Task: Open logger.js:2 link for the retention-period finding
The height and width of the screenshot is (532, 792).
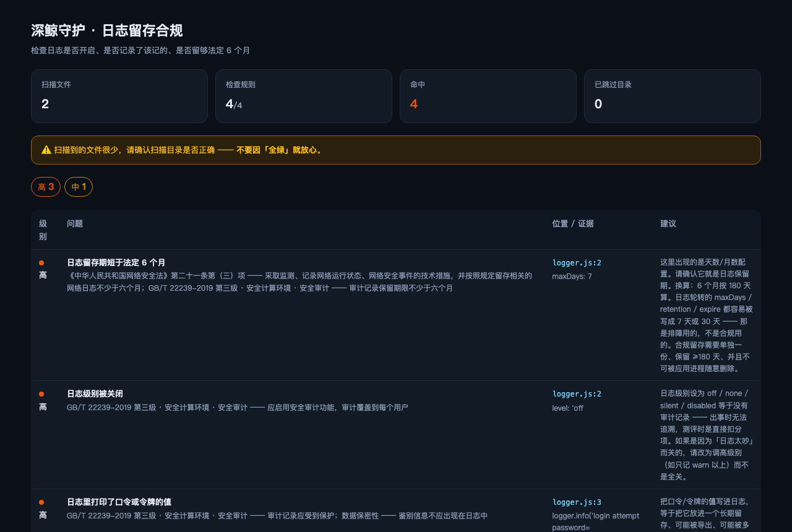Action: coord(577,263)
